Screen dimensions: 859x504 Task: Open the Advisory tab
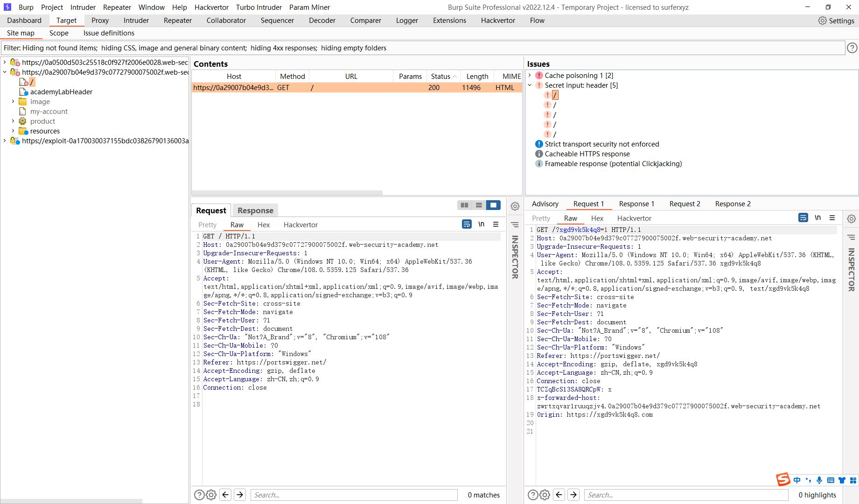[545, 204]
